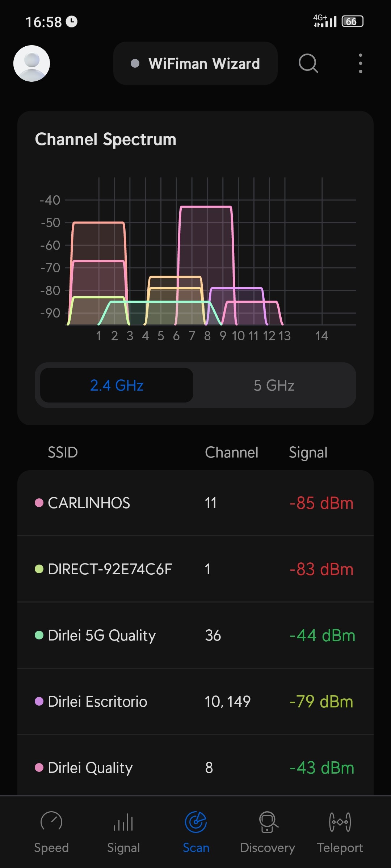The image size is (391, 868).
Task: Select the CARLINHOS network row
Action: [x=195, y=503]
